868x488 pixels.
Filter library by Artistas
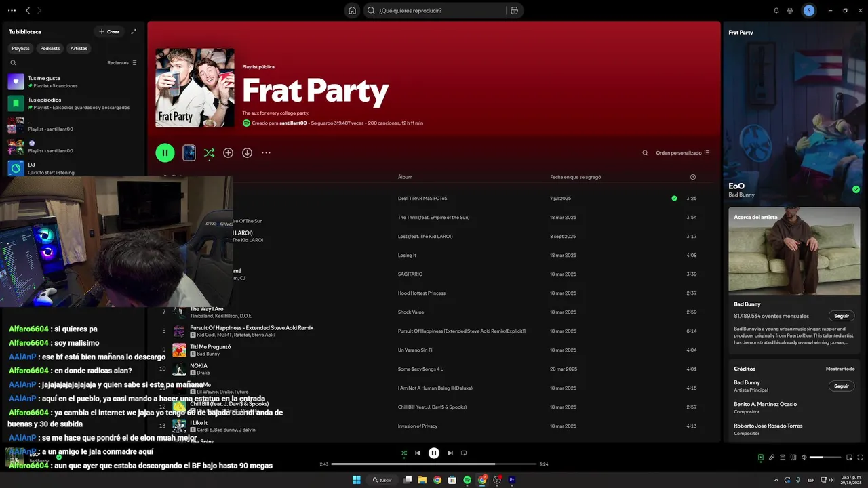click(79, 48)
